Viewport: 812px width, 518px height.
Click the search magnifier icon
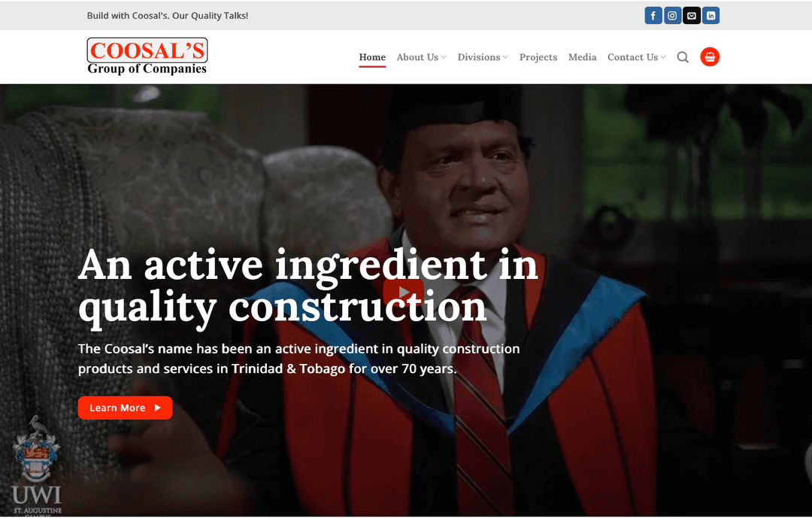point(683,57)
